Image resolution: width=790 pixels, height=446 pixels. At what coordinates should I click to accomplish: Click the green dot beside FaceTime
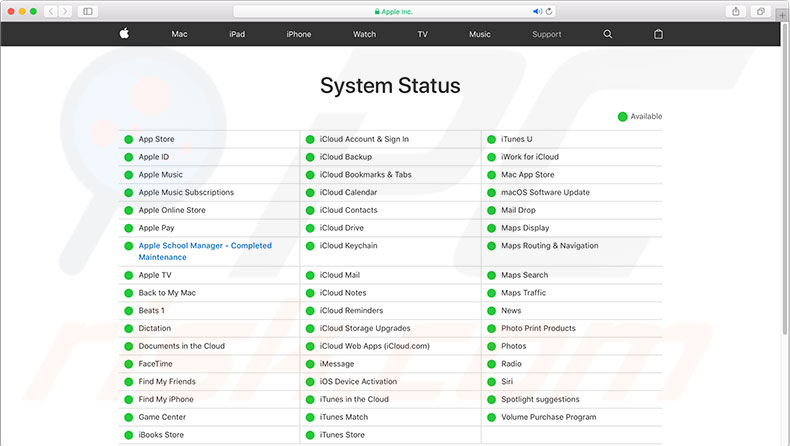tap(128, 364)
